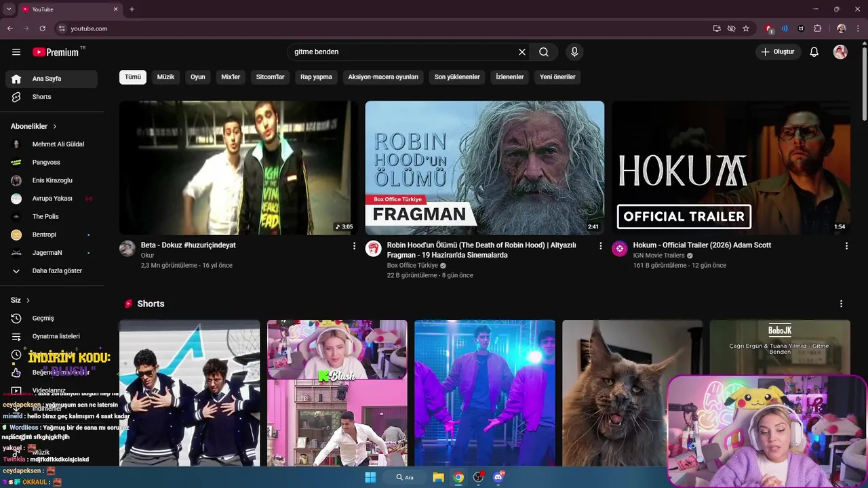
Task: Select Yeni öneriler filter chip
Action: [557, 77]
